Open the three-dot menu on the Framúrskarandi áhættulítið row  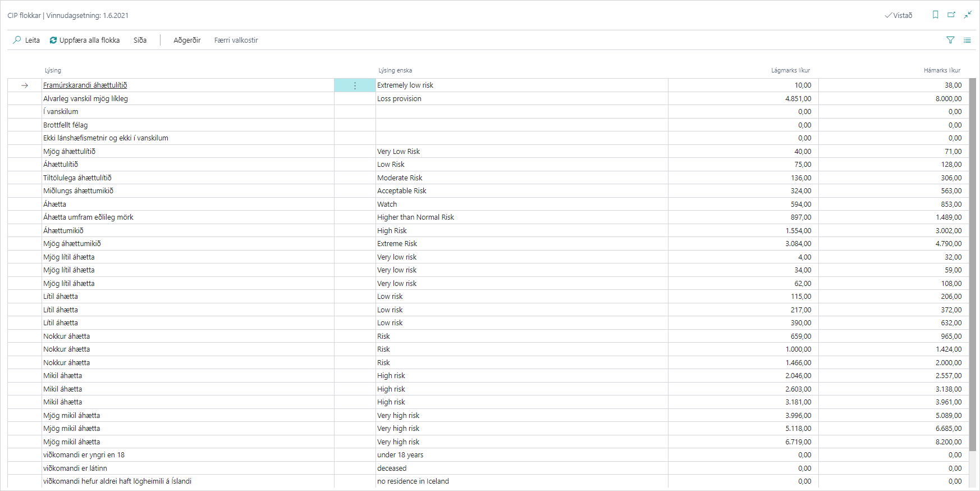[x=355, y=85]
